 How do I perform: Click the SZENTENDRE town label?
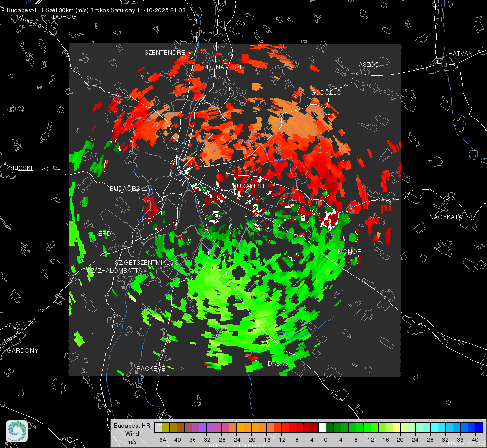(x=165, y=53)
